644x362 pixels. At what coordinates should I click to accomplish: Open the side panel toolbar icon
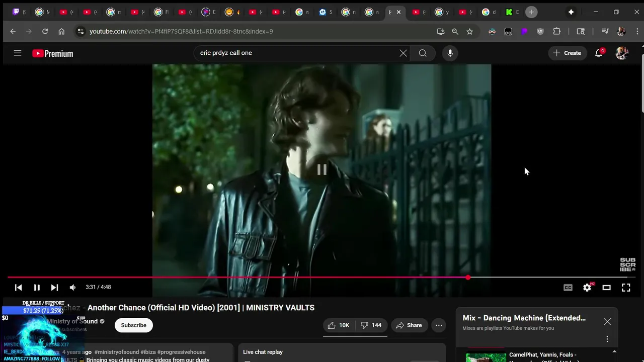[x=581, y=31]
